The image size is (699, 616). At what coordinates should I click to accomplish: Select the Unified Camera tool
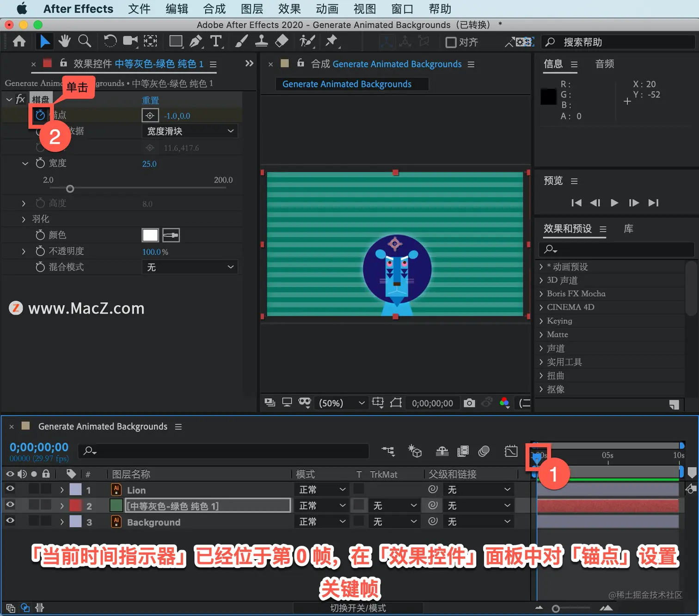pos(130,41)
